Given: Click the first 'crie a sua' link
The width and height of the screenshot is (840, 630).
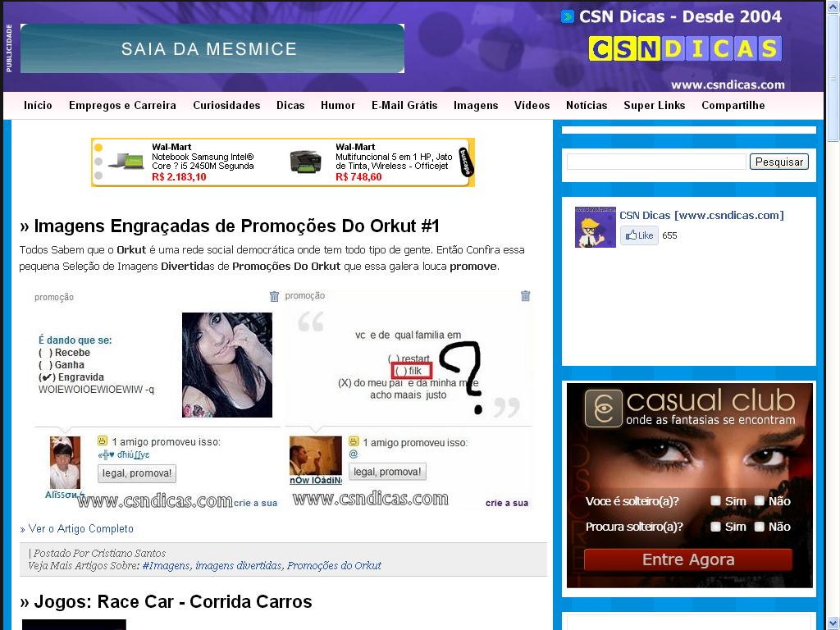Looking at the screenshot, I should [256, 503].
